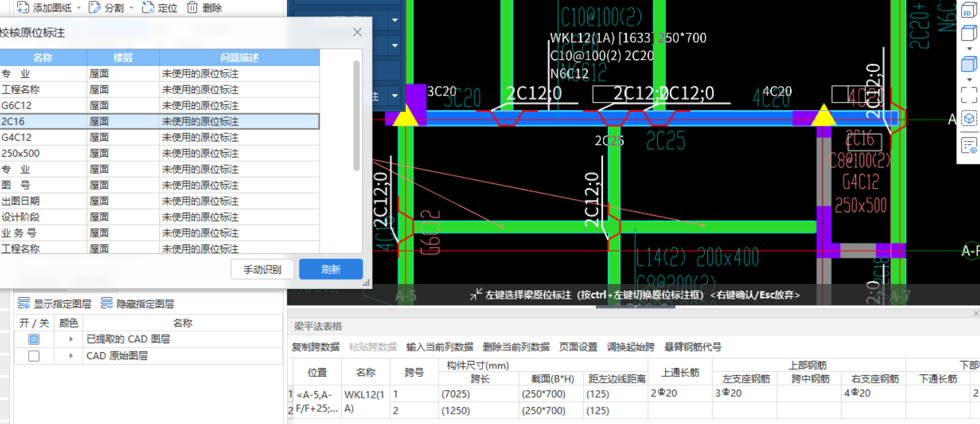Click the left yellow triangle support marker
The image size is (980, 424).
tap(405, 115)
